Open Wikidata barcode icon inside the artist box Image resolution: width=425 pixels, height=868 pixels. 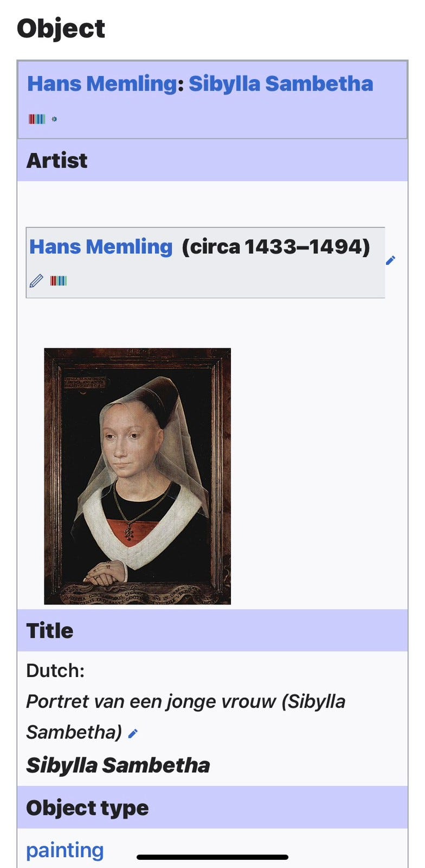[x=59, y=280]
